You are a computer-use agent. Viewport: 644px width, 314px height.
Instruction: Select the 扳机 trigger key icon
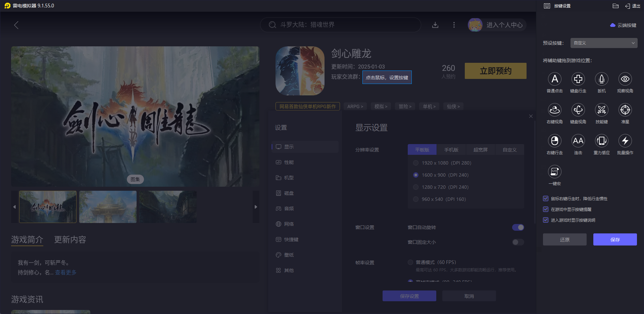pyautogui.click(x=602, y=79)
